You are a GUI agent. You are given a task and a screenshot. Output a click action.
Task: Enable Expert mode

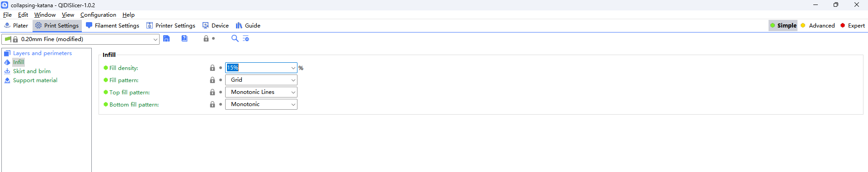[852, 26]
